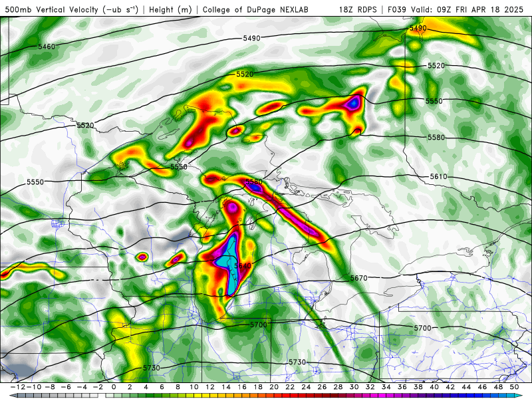Click the 5670 height contour label
532x399 pixels.
tap(358, 278)
